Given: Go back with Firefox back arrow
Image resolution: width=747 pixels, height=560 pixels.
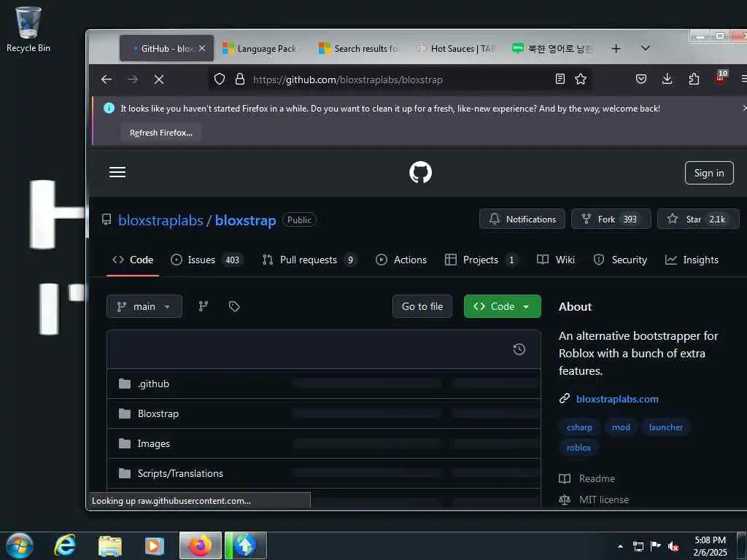Looking at the screenshot, I should tap(107, 79).
